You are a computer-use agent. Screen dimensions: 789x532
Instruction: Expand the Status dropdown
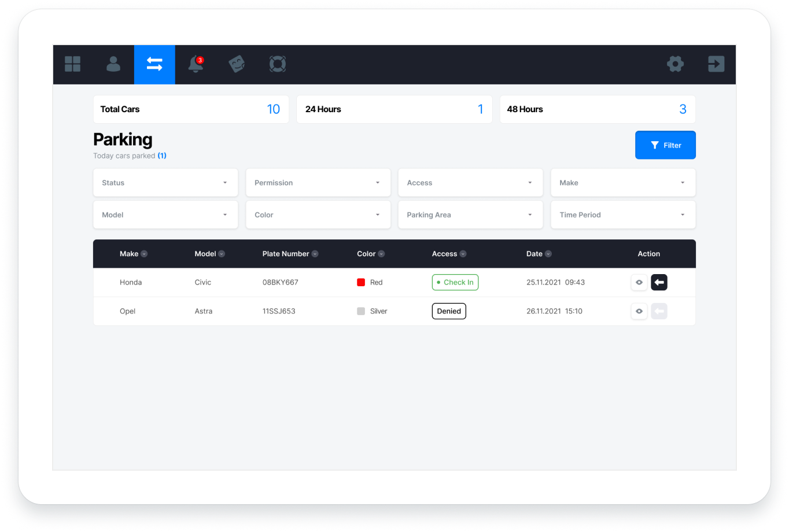point(165,183)
